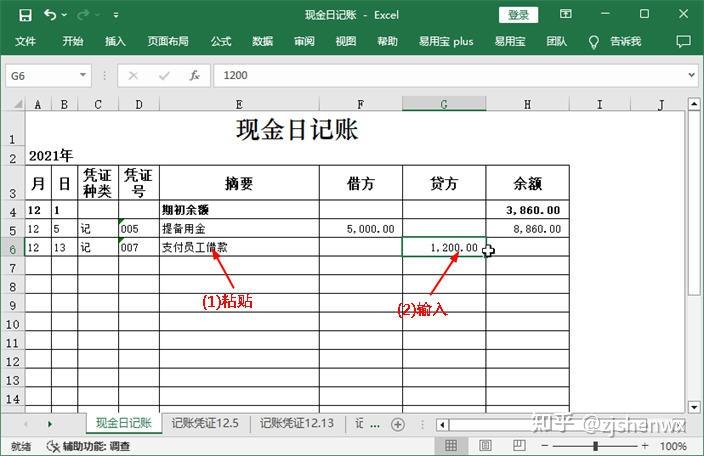Click the Undo arrow icon
This screenshot has width=704, height=456.
tap(50, 15)
